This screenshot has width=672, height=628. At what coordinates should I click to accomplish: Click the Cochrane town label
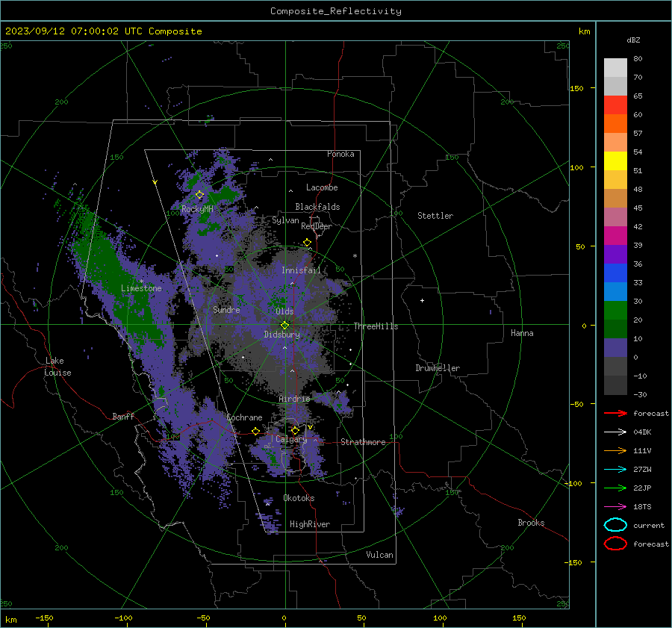click(244, 417)
